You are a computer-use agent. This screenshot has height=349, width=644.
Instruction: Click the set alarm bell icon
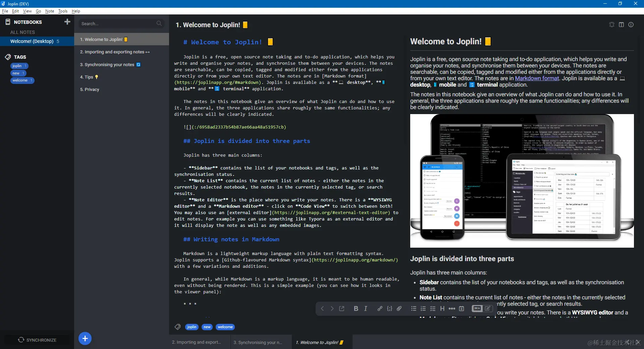[612, 24]
